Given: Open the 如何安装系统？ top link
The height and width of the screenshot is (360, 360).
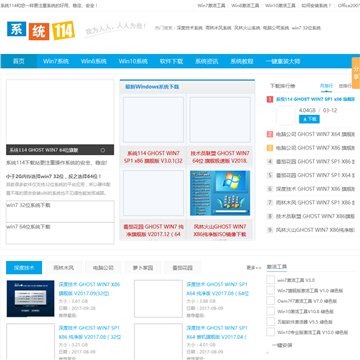Looking at the screenshot, I should tap(316, 5).
